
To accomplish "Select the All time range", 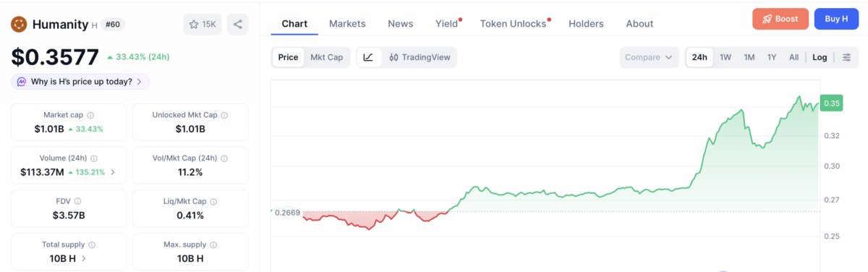I will (x=793, y=57).
